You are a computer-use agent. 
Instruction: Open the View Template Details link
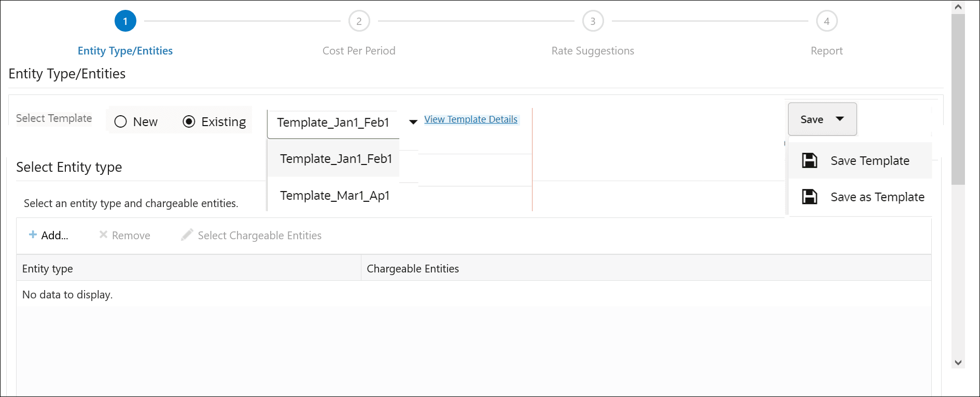coord(471,119)
